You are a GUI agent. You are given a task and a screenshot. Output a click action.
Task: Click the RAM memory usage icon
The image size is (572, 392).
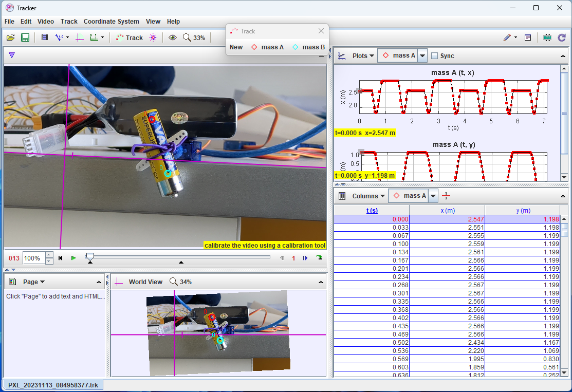(547, 38)
